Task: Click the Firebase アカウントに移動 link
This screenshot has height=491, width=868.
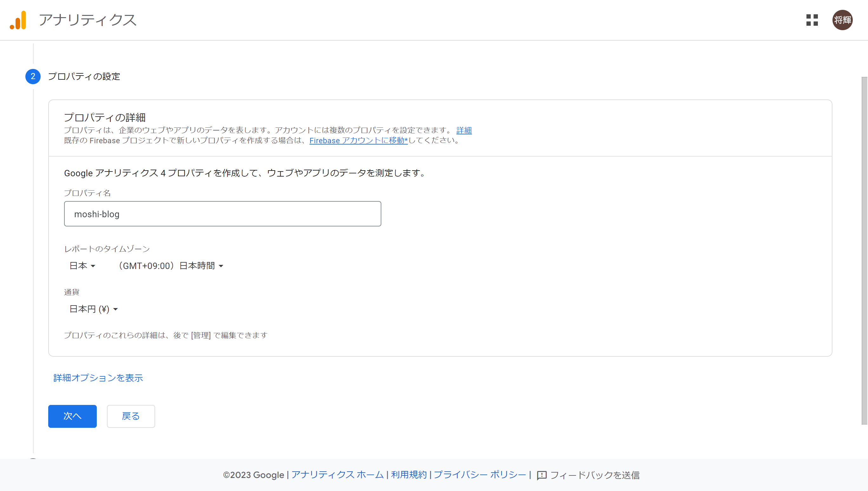Action: [358, 141]
